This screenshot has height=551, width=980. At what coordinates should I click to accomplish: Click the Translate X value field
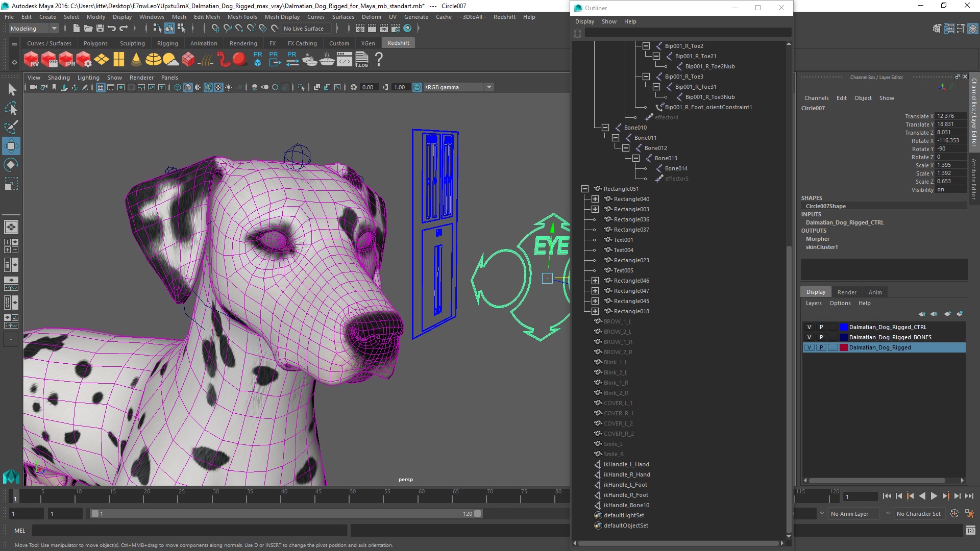951,116
